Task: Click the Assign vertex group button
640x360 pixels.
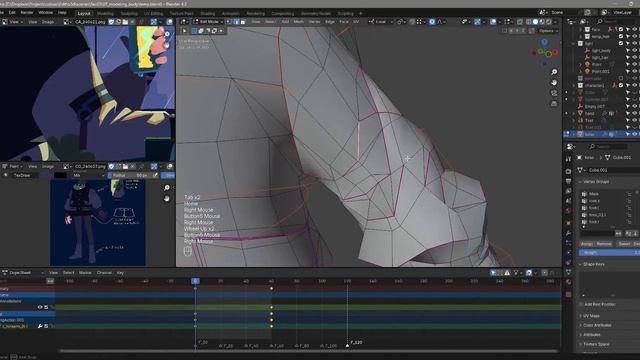Action: pos(587,244)
